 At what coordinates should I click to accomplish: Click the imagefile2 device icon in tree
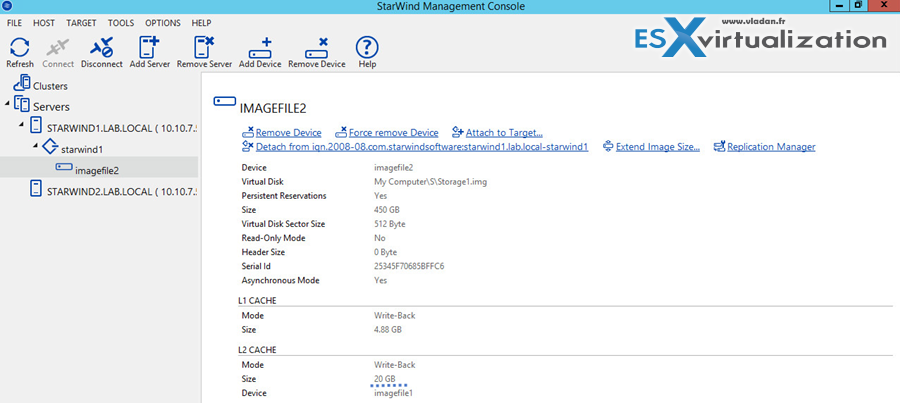[x=64, y=167]
